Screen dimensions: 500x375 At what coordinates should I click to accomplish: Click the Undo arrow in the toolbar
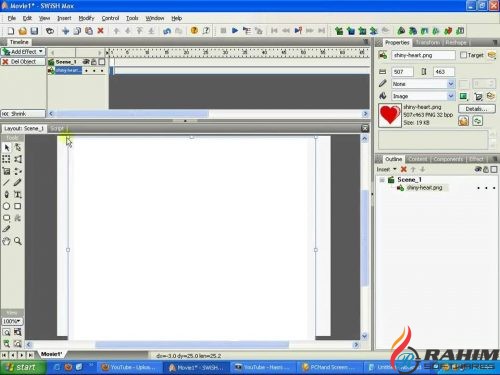[167, 31]
